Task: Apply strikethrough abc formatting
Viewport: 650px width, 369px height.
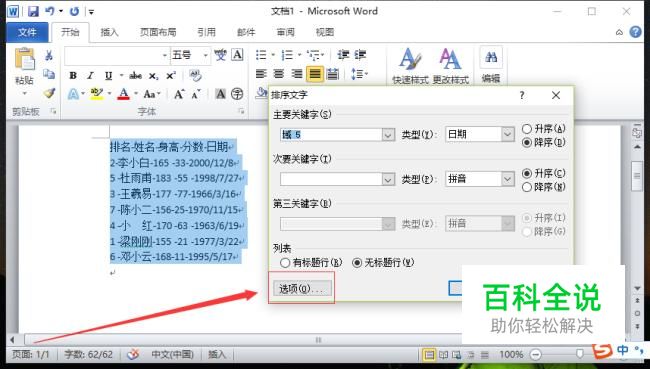Action: [x=135, y=75]
